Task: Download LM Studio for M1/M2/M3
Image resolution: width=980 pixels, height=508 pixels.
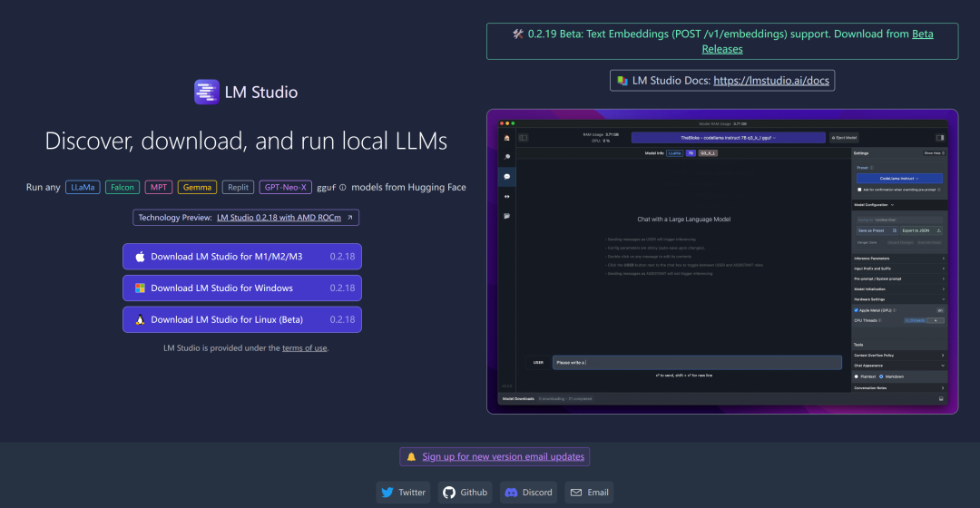Action: click(242, 257)
